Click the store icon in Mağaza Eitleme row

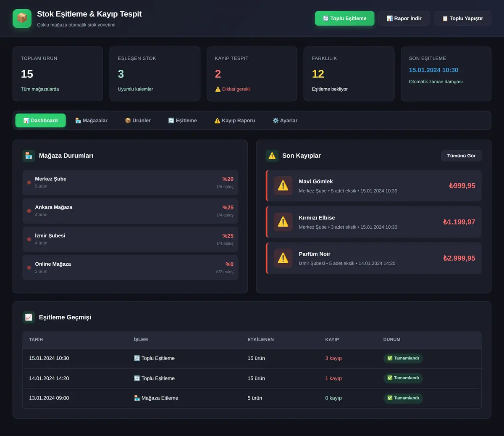[x=137, y=398]
